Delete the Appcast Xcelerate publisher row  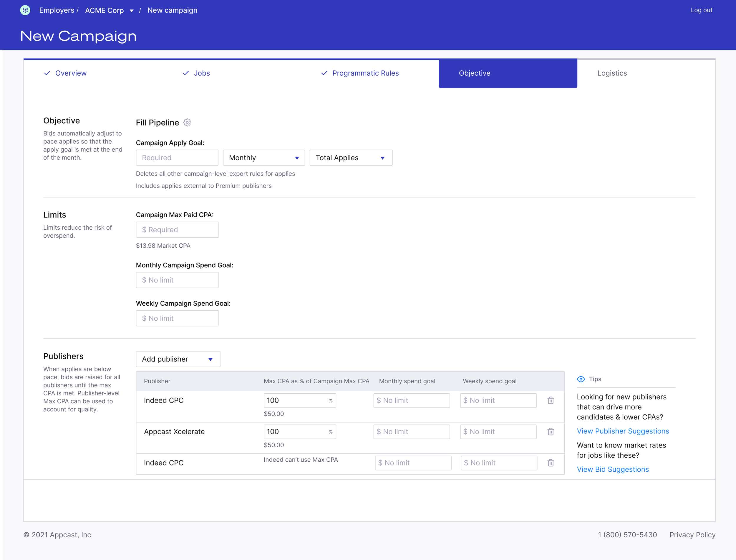click(x=550, y=432)
